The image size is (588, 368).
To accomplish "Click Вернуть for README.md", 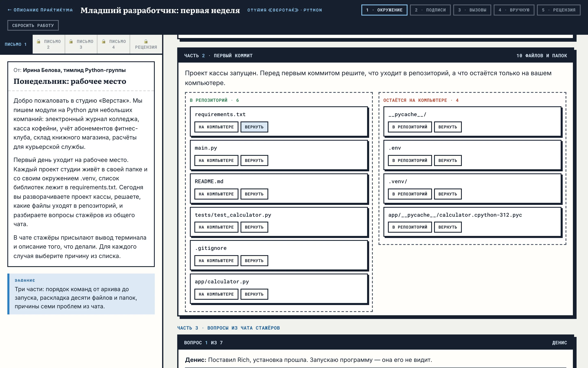I will 254,194.
